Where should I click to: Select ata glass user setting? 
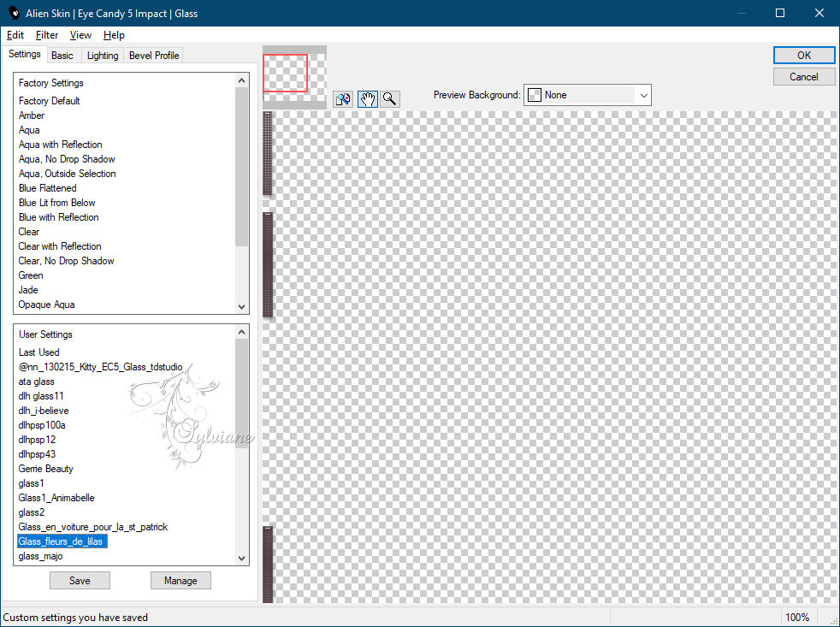[37, 381]
